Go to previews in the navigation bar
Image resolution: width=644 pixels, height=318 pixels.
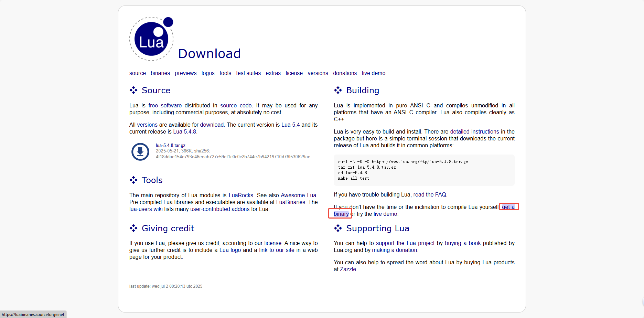[186, 73]
